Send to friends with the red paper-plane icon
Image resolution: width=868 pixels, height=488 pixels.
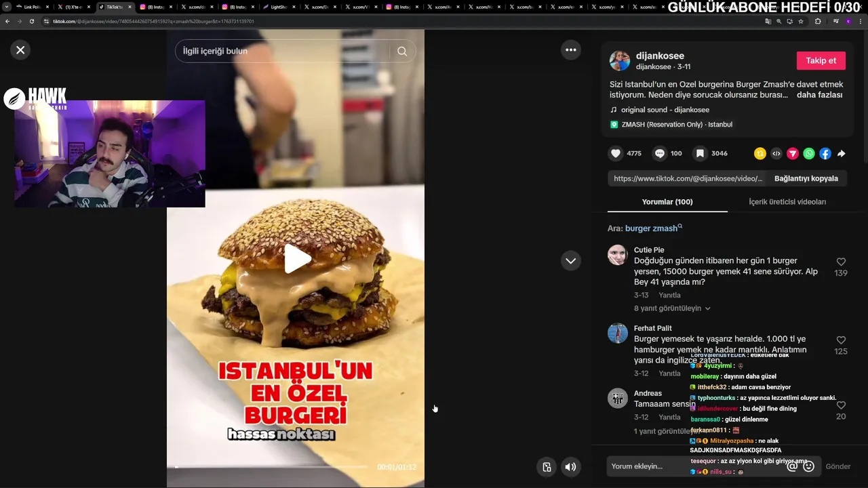point(793,154)
